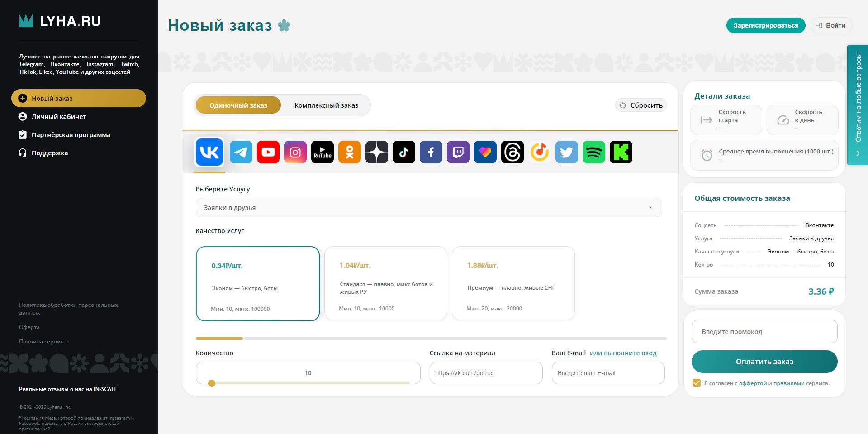Click the quantity slider handle
Image resolution: width=868 pixels, height=434 pixels.
[x=212, y=383]
